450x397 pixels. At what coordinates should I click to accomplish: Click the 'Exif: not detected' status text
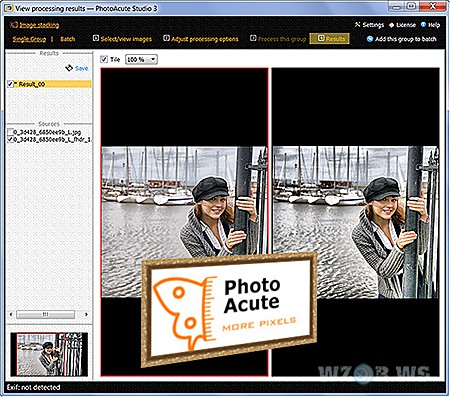(33, 387)
